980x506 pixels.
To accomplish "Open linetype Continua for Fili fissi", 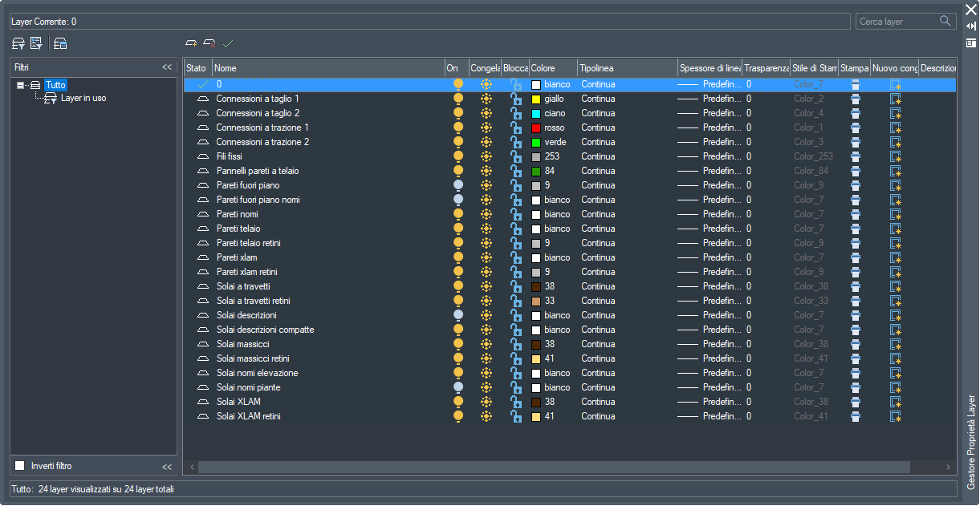I will [x=598, y=156].
